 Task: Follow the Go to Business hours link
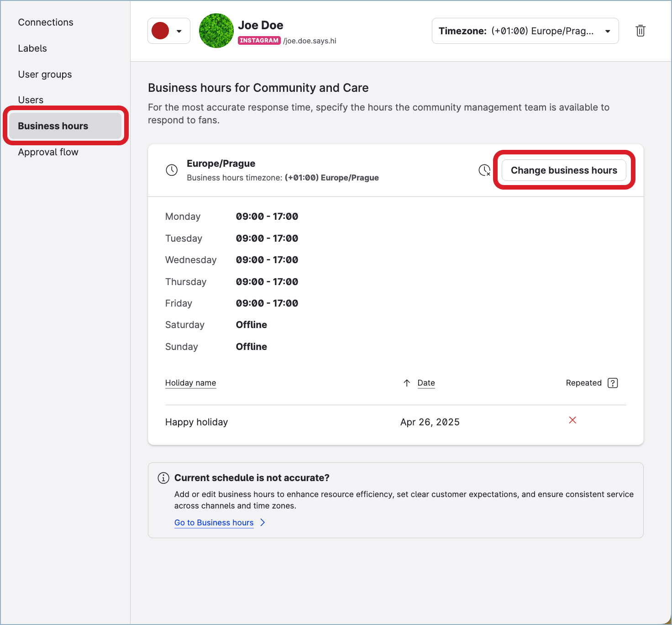pos(214,523)
